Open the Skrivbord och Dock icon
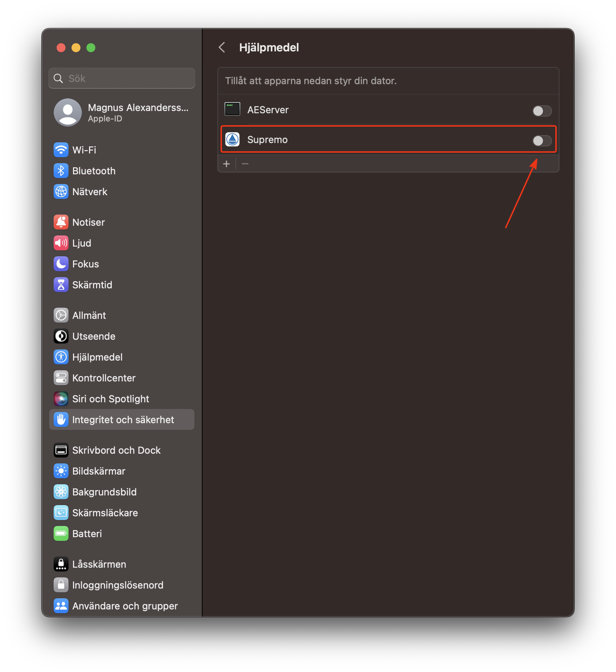Image resolution: width=616 pixels, height=672 pixels. click(x=61, y=450)
